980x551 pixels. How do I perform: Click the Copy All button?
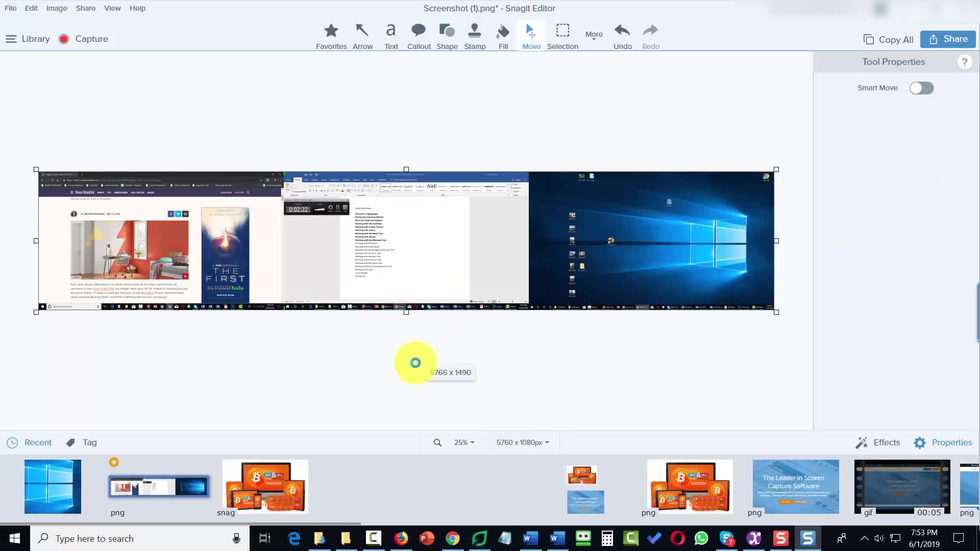pyautogui.click(x=888, y=39)
